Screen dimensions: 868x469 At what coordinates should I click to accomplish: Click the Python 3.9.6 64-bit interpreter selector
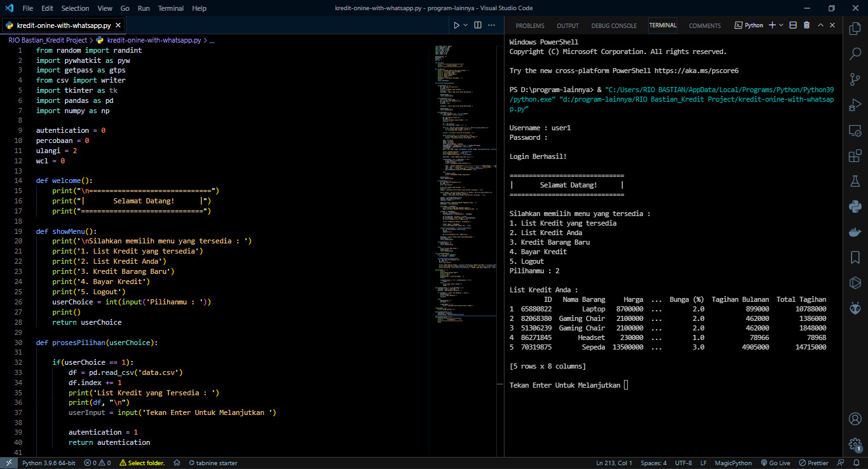[48, 463]
